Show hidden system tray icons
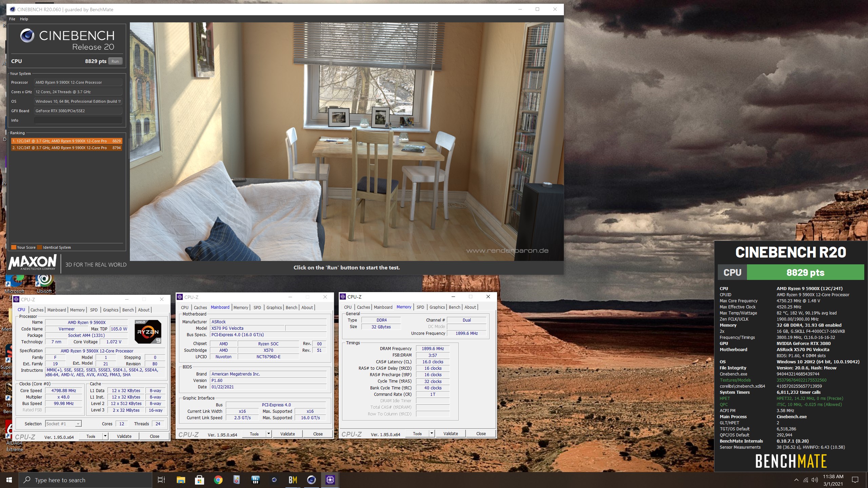Viewport: 868px width, 488px height. tap(796, 480)
